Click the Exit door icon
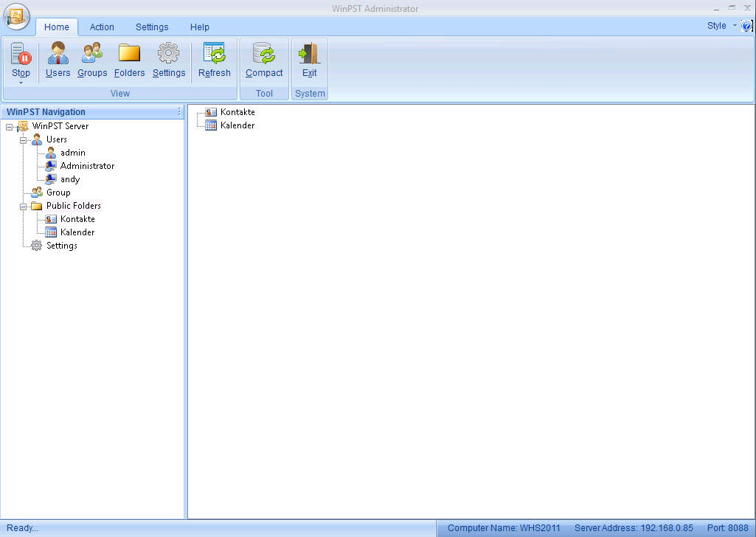 click(309, 55)
